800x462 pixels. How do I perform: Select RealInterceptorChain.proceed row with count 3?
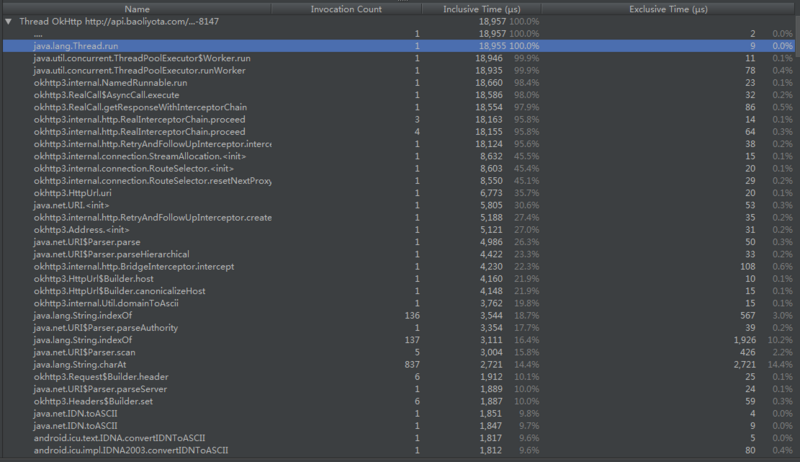[398, 119]
